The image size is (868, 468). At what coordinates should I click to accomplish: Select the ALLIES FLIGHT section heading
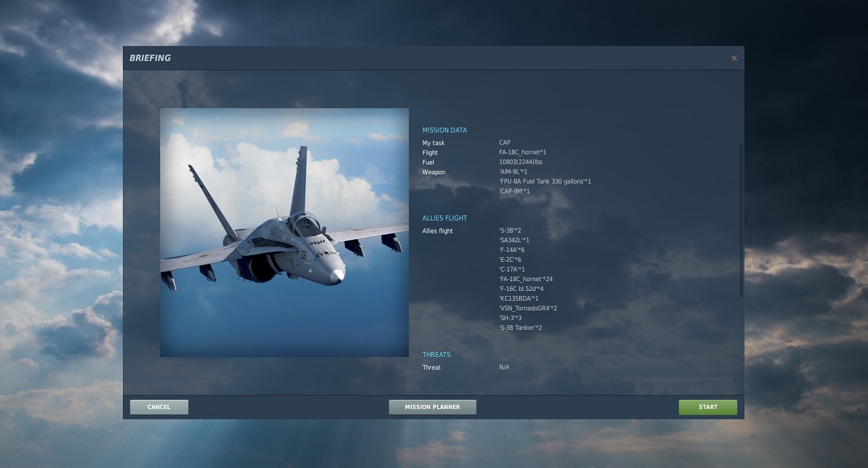tap(445, 219)
